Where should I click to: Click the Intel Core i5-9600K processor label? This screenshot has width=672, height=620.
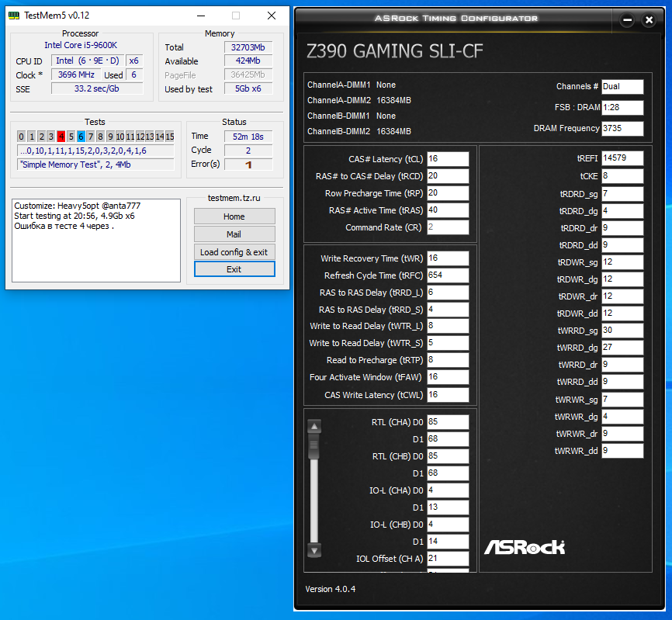click(81, 45)
